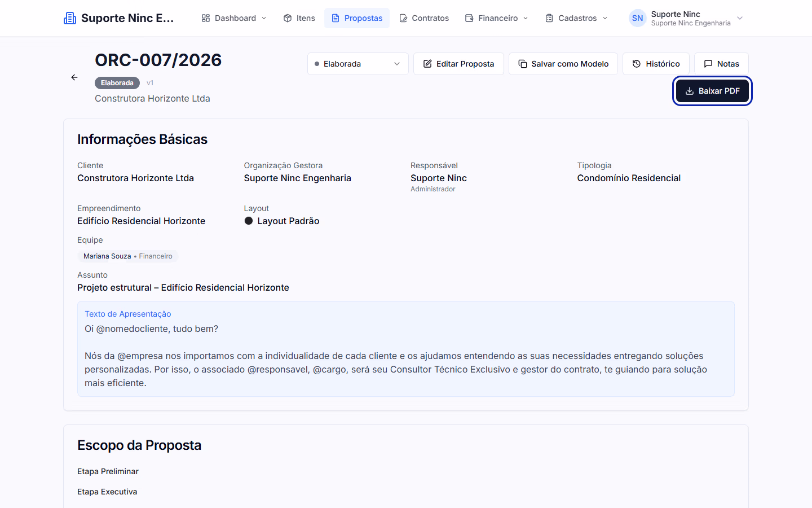The height and width of the screenshot is (508, 812).
Task: Click the black Layout Padrão color dot
Action: coord(249,221)
